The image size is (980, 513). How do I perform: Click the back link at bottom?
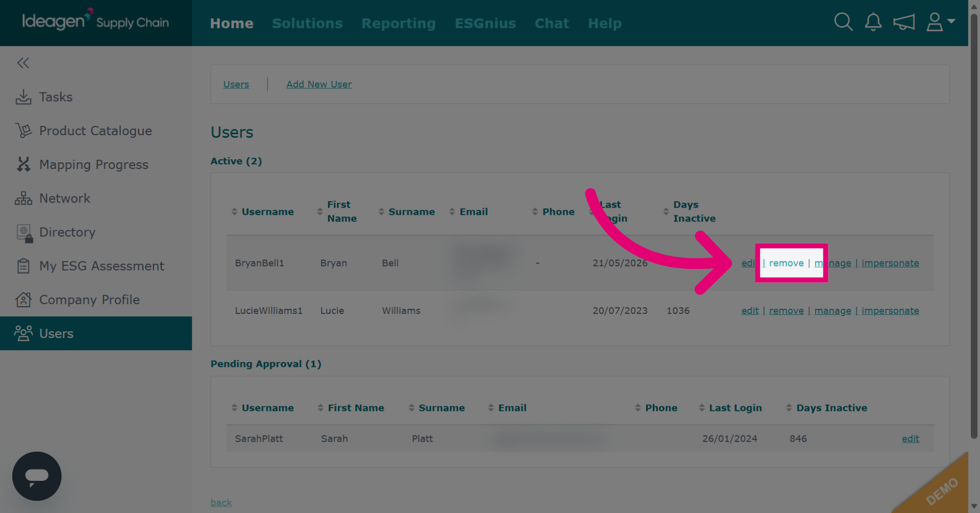point(221,502)
